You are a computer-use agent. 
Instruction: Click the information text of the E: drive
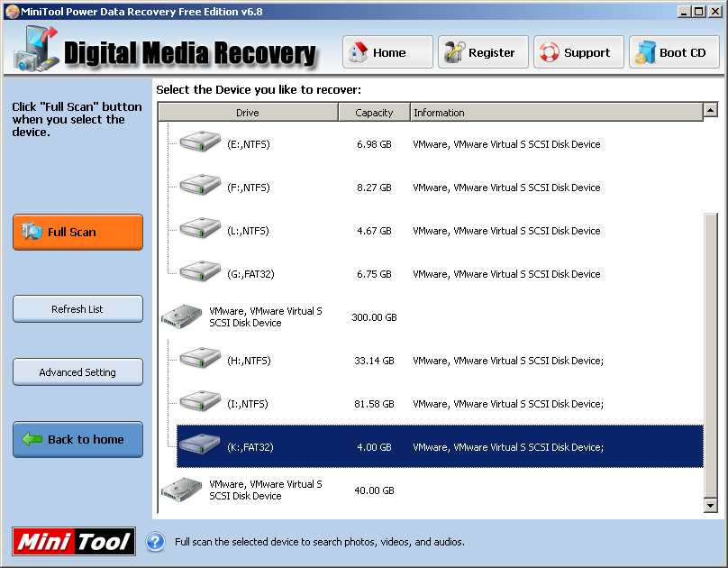pos(506,144)
